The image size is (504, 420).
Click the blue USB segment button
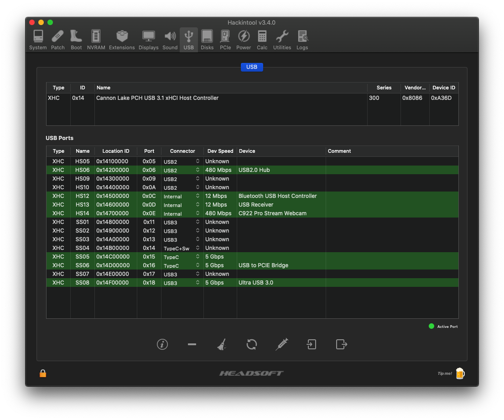point(252,67)
